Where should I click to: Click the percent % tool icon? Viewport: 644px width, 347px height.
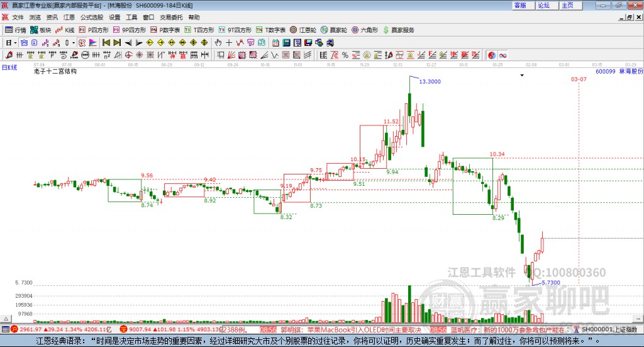coord(345,55)
